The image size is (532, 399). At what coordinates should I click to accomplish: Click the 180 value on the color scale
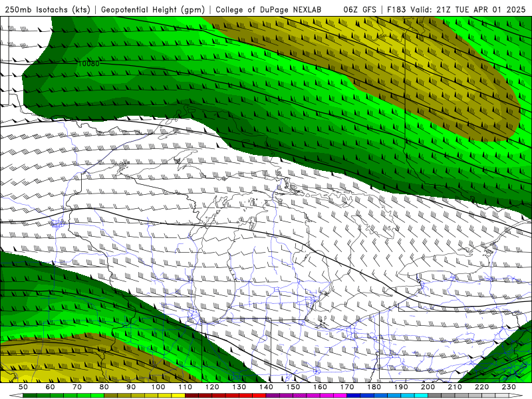374,387
